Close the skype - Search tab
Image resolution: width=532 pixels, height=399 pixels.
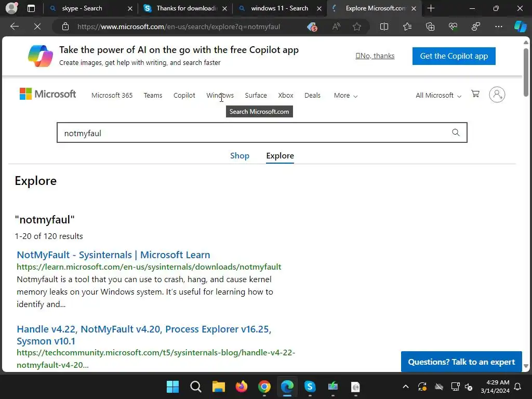pos(130,9)
